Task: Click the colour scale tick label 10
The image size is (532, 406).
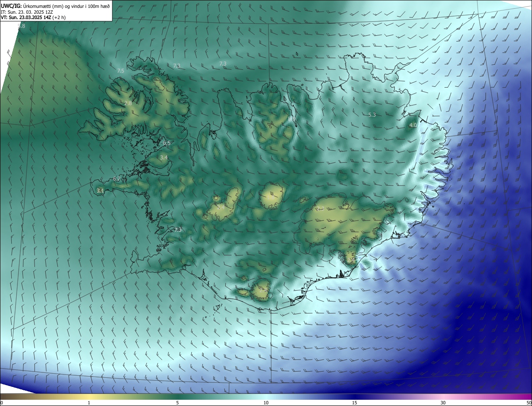Action: pyautogui.click(x=266, y=403)
